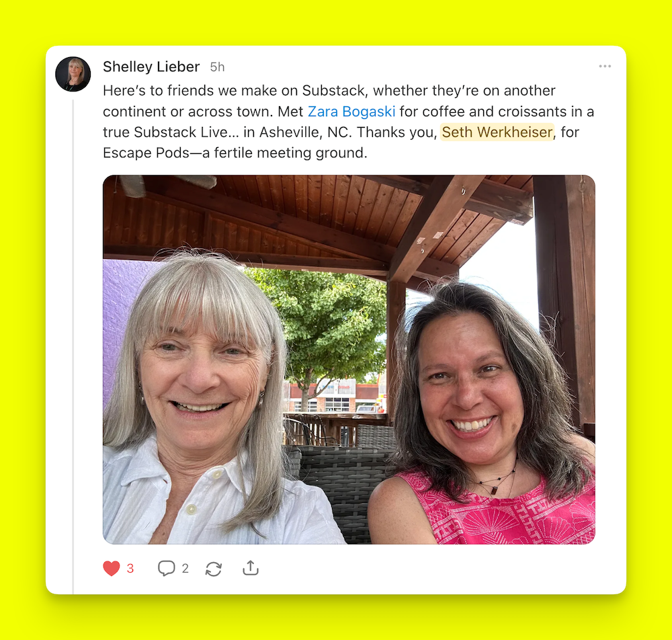Click the yellow background outside the card

pos(336,22)
